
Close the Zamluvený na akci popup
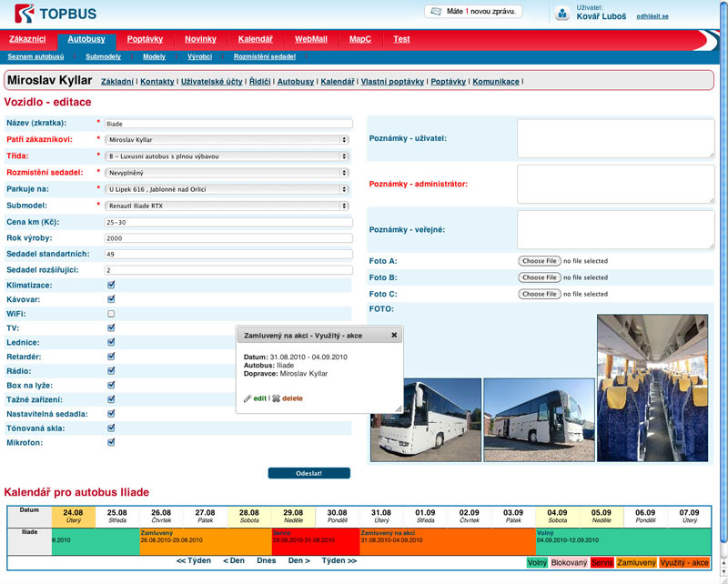(x=394, y=335)
